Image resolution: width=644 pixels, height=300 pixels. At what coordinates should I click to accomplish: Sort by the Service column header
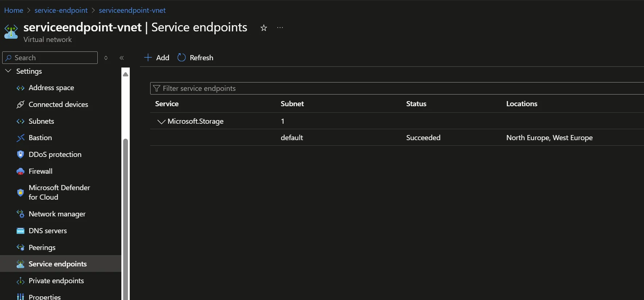pos(167,104)
